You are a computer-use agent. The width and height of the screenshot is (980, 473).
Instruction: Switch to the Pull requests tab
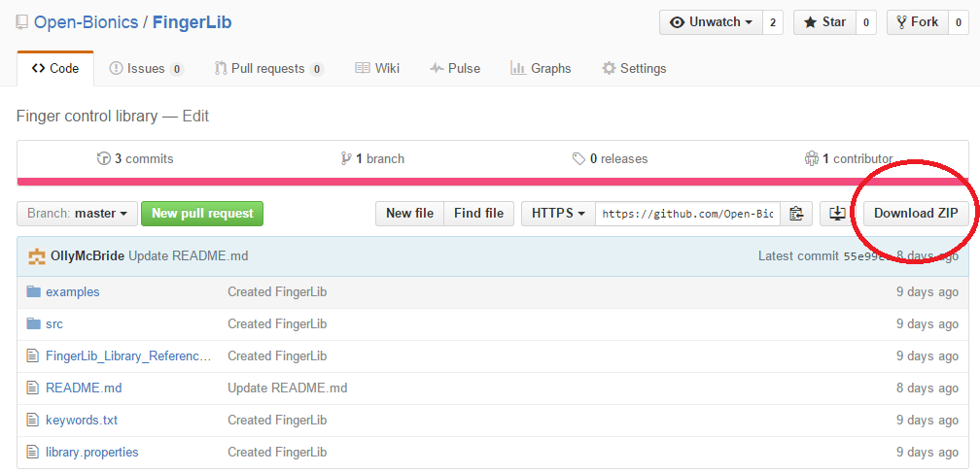pyautogui.click(x=268, y=69)
